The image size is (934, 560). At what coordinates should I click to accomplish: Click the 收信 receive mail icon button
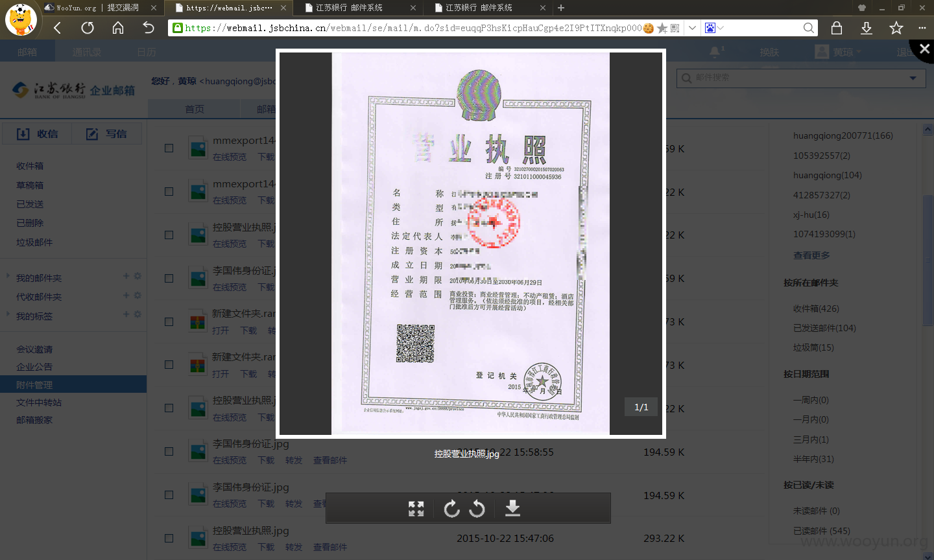[37, 134]
